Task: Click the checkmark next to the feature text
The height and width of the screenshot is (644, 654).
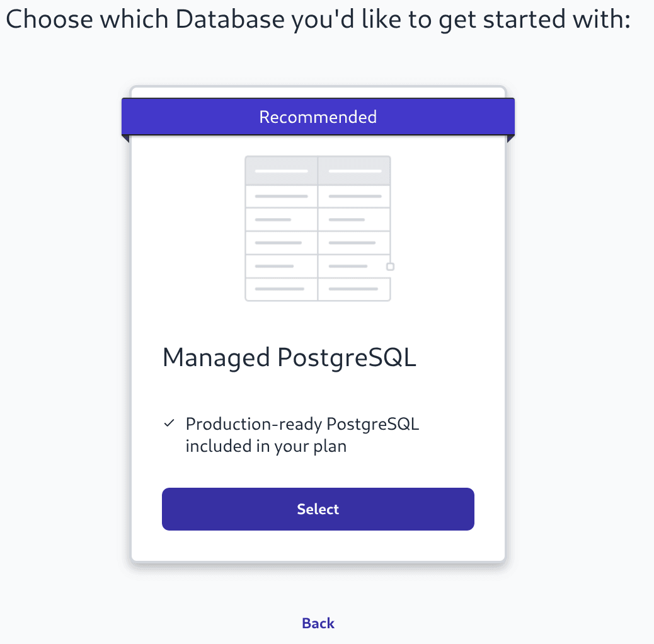Action: [169, 423]
